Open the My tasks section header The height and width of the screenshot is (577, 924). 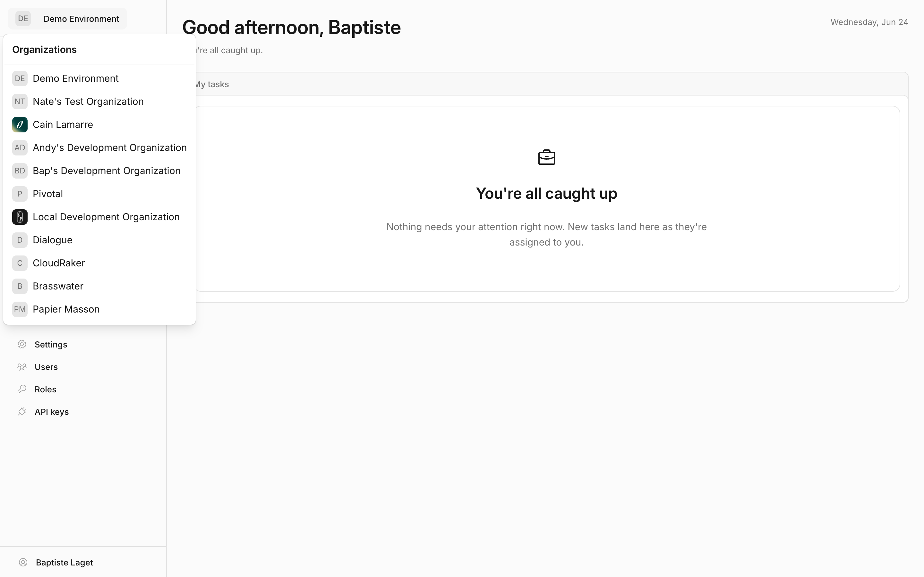tap(211, 84)
